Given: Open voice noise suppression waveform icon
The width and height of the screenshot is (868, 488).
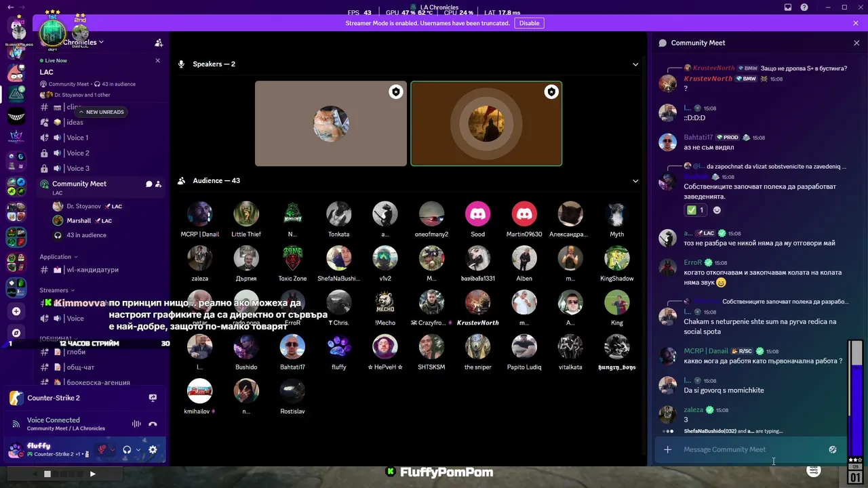Looking at the screenshot, I should 136,424.
